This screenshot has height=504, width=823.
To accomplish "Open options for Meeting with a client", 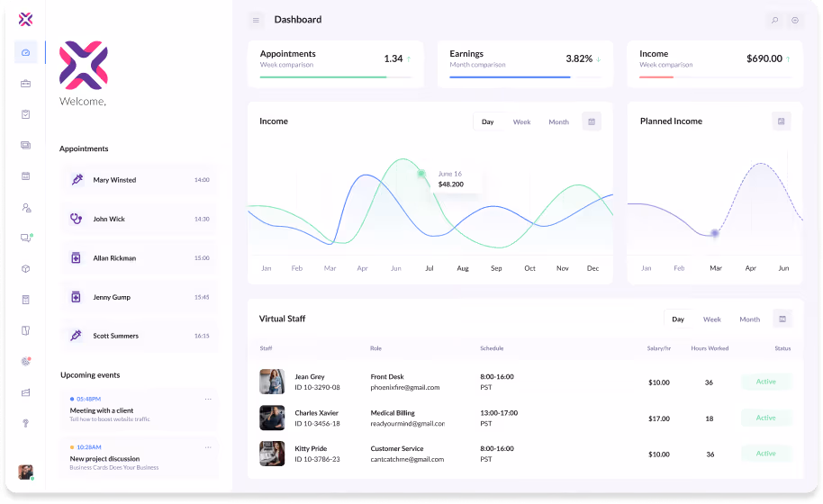I will click(208, 399).
